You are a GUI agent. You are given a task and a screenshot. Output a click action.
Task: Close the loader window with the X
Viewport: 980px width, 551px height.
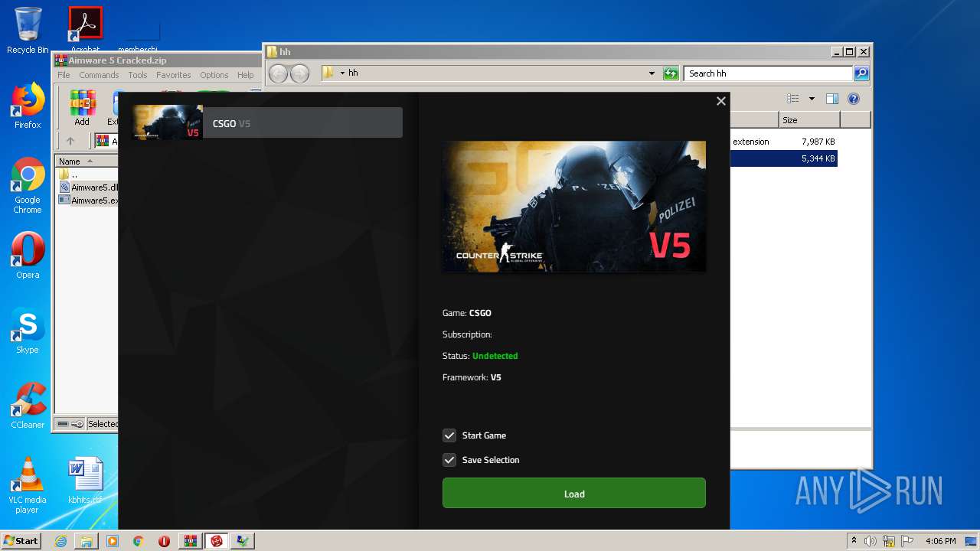pos(720,101)
